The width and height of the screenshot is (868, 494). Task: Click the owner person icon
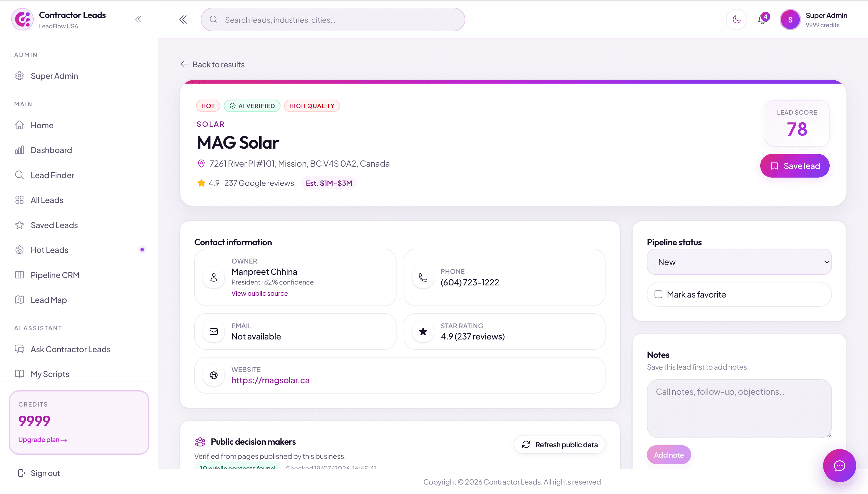(x=214, y=277)
